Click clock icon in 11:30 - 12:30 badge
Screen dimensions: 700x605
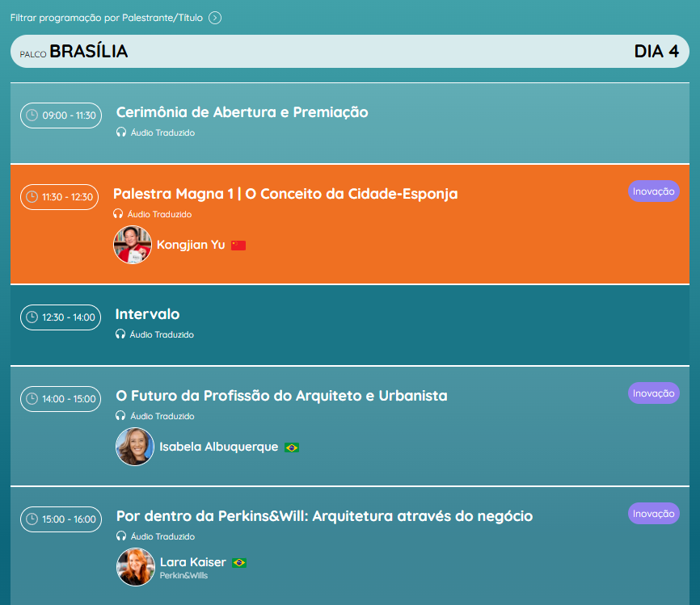(32, 197)
